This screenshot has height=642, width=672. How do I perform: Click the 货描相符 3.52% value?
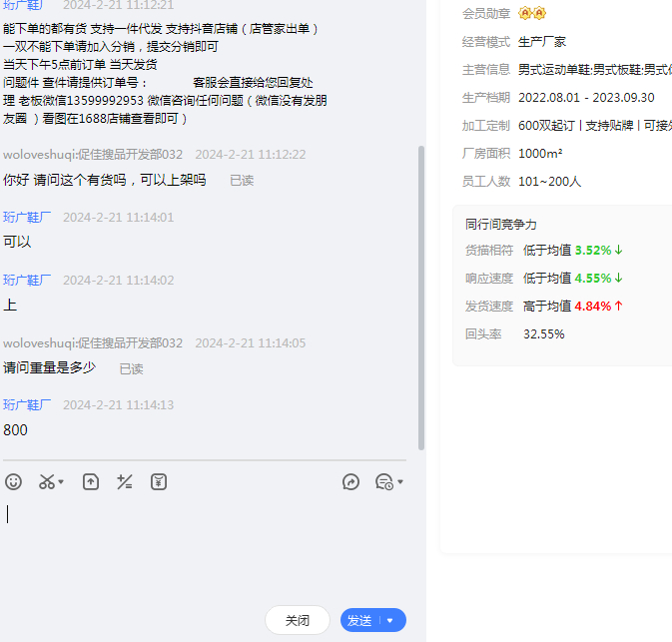(x=592, y=250)
